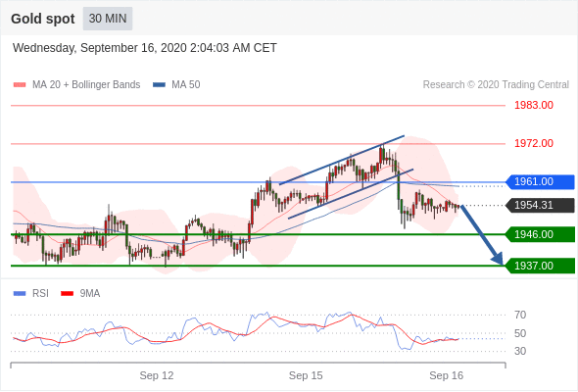Click the Sep 12 date axis label
This screenshot has height=392, width=578.
point(157,375)
